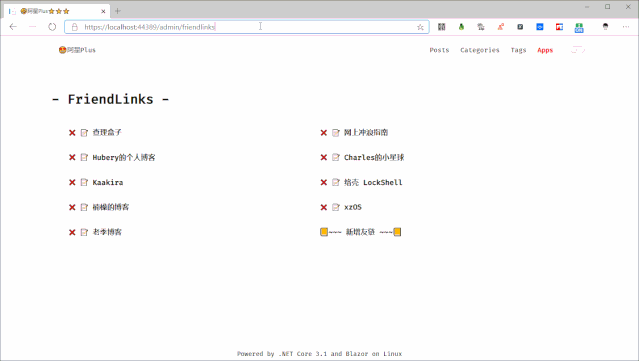Click the 阿星Plus site logo
Screen dimensions: 639x361
coord(77,50)
